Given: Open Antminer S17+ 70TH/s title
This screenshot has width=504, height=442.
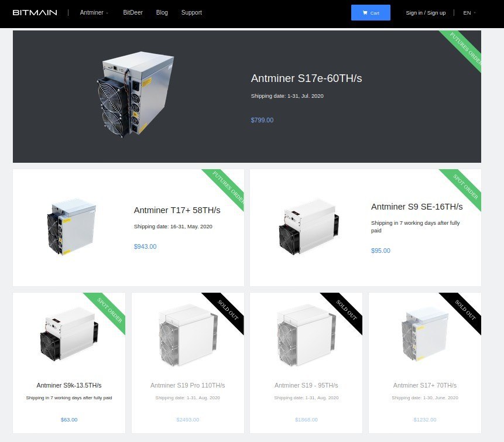Looking at the screenshot, I should click(x=425, y=385).
